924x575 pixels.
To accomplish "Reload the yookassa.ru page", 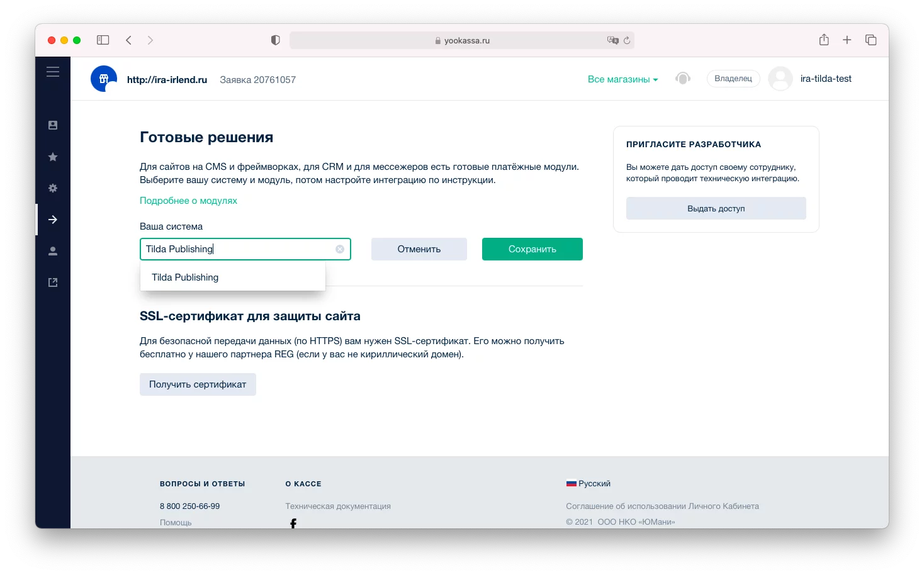I will click(627, 40).
